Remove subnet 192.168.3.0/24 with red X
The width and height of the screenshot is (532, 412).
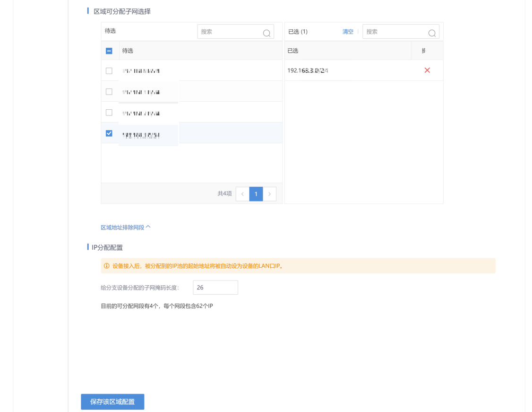[427, 70]
